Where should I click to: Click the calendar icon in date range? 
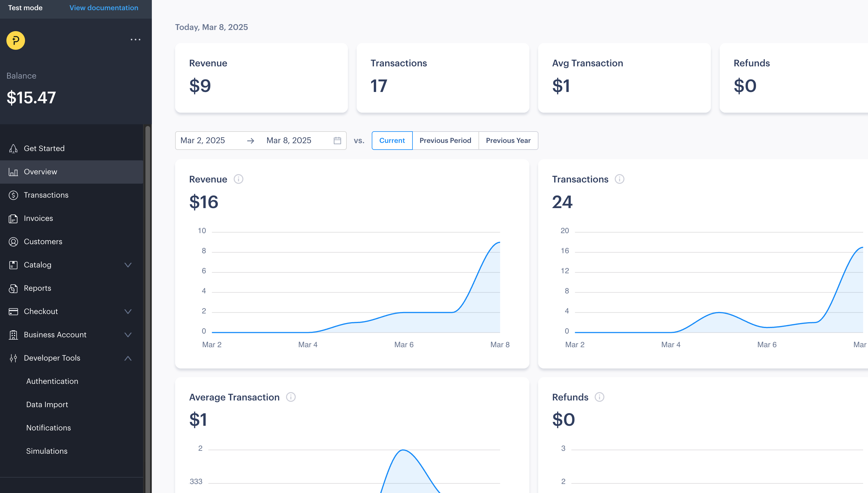[337, 141]
